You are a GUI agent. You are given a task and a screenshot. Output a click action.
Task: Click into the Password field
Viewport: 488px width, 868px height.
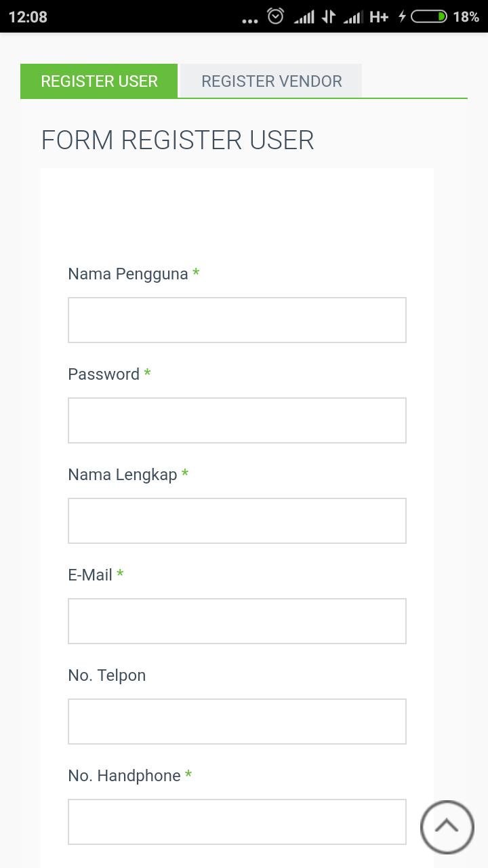click(x=237, y=420)
